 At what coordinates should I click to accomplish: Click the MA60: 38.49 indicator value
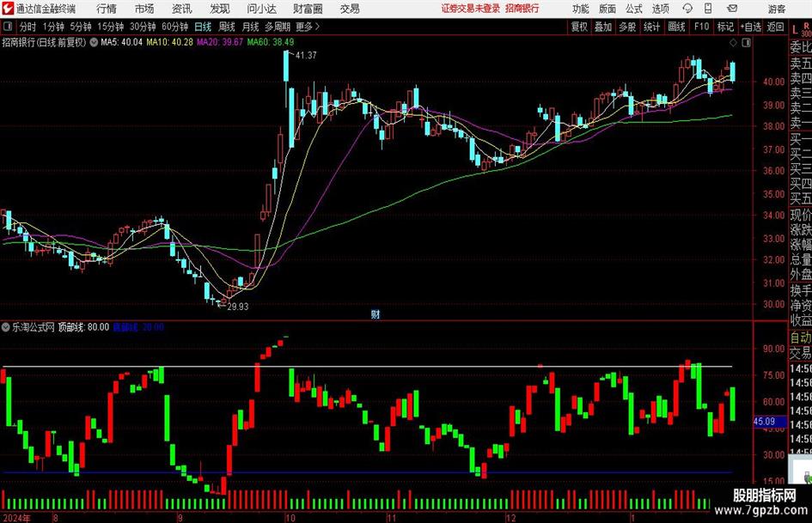click(271, 42)
